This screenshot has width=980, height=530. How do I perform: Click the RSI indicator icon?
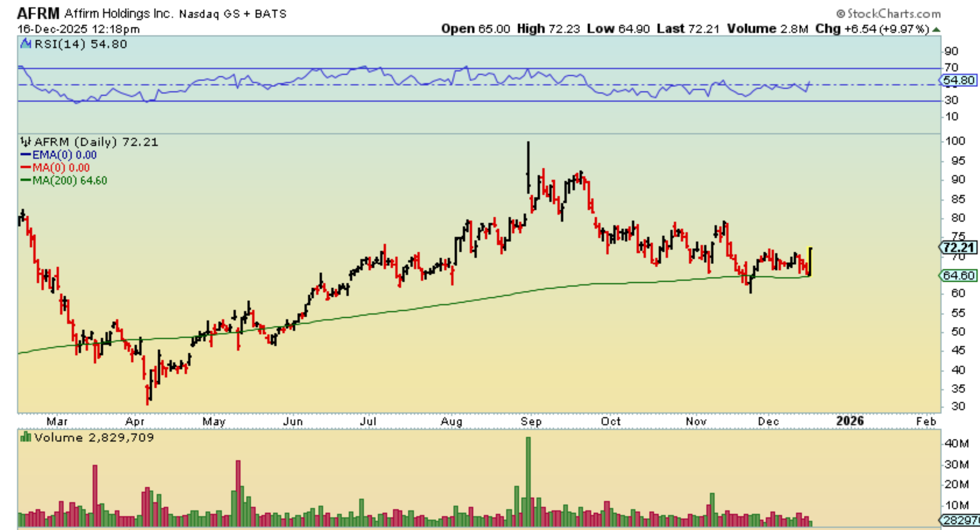click(26, 44)
